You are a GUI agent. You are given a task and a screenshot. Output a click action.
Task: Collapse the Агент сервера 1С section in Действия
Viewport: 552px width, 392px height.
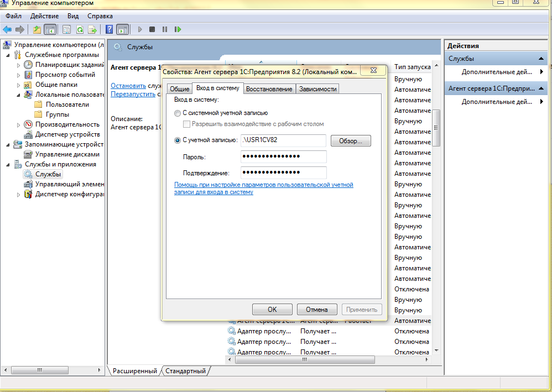tap(541, 88)
